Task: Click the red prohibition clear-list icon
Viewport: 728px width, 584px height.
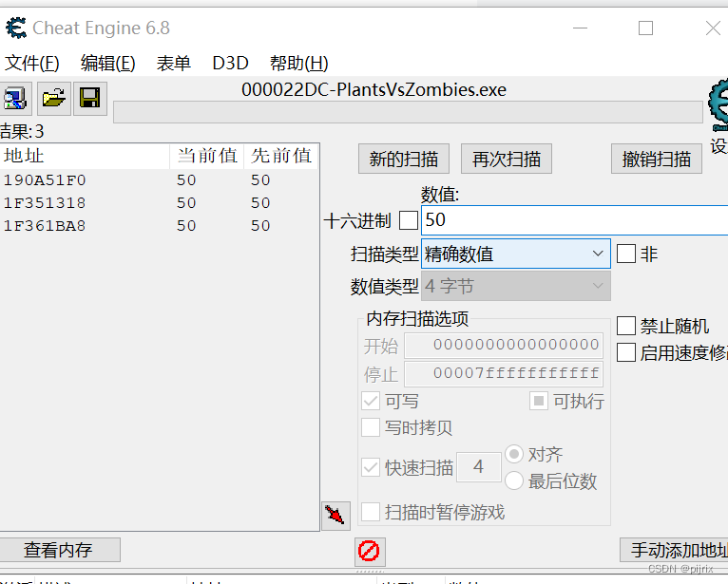Action: [370, 551]
